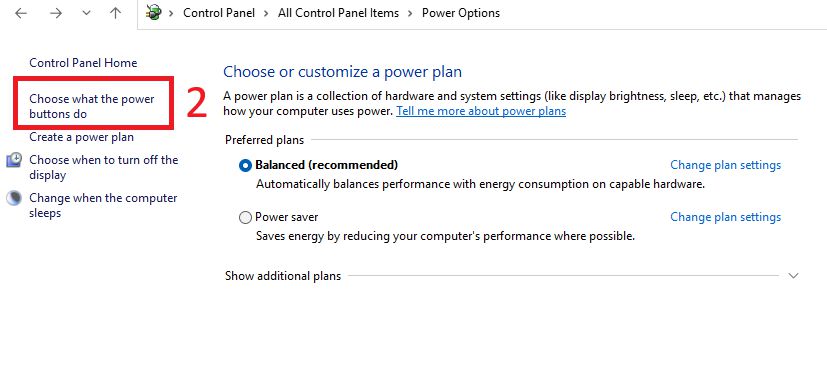Image resolution: width=827 pixels, height=368 pixels.
Task: Open the Create a power plan link
Action: pyautogui.click(x=82, y=137)
